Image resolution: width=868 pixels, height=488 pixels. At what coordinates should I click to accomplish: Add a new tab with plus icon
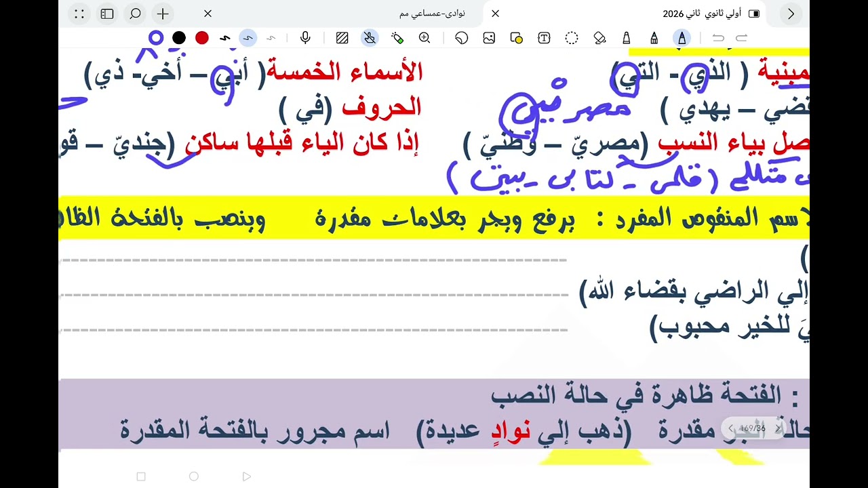click(163, 14)
